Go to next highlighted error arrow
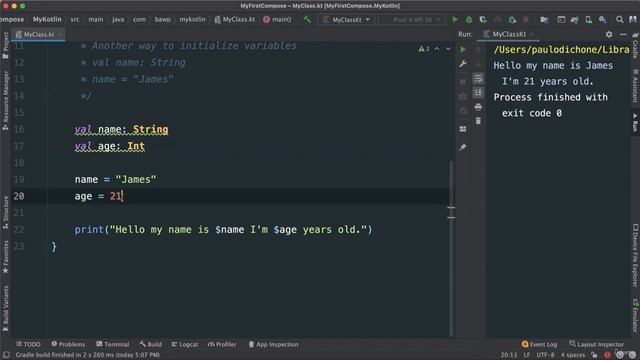The image size is (640, 360). (x=448, y=49)
